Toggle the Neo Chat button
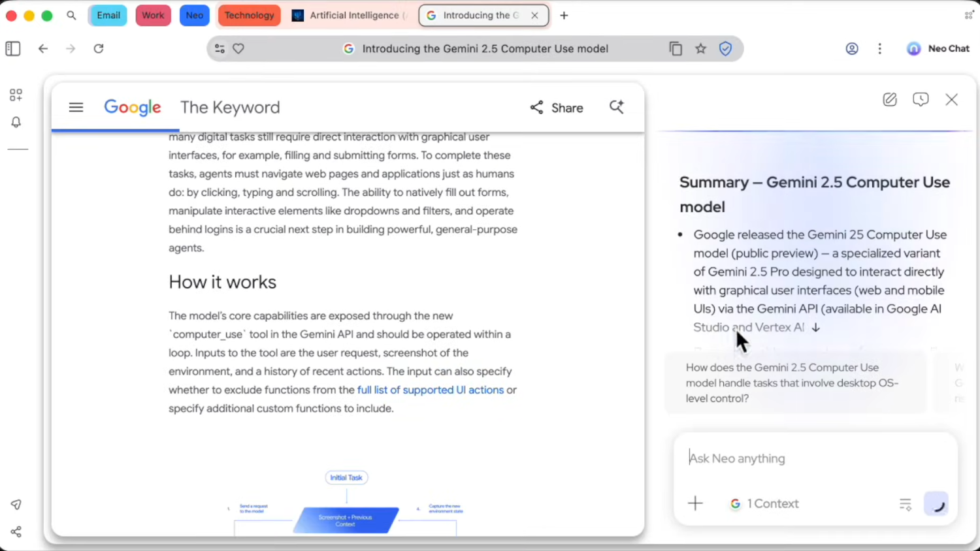 (x=938, y=48)
